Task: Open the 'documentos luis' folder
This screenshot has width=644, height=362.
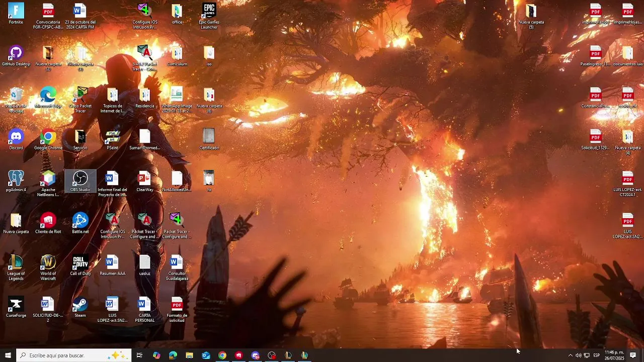Action: 628,56
